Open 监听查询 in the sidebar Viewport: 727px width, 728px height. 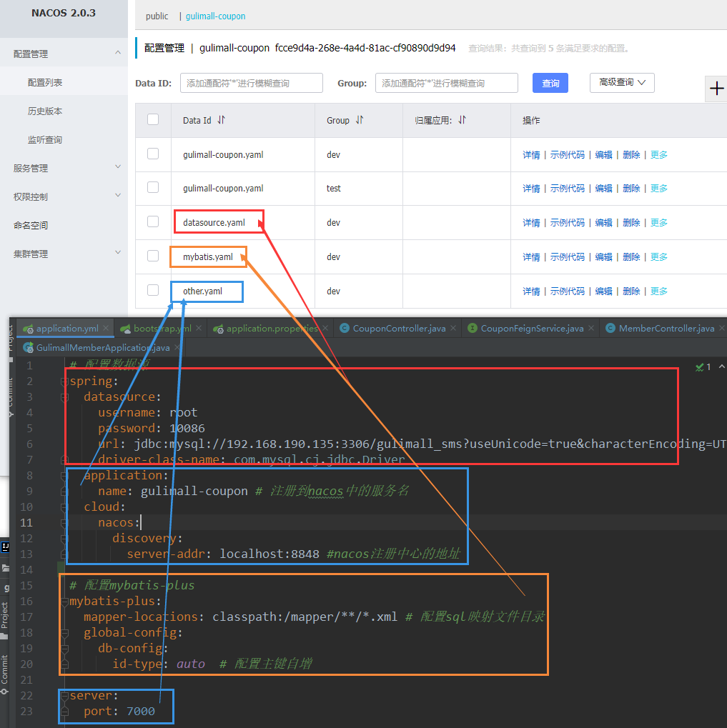[x=44, y=140]
